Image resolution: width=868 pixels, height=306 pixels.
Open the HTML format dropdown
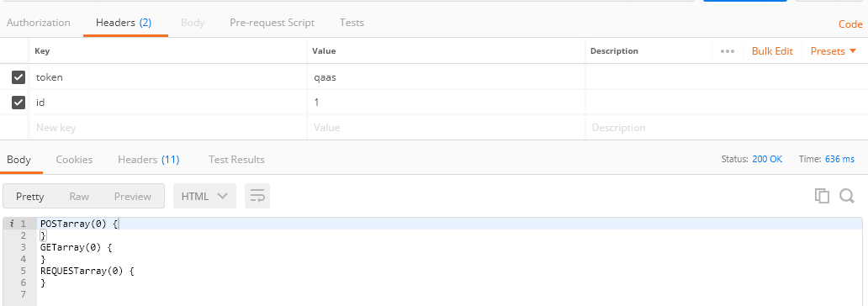point(205,196)
